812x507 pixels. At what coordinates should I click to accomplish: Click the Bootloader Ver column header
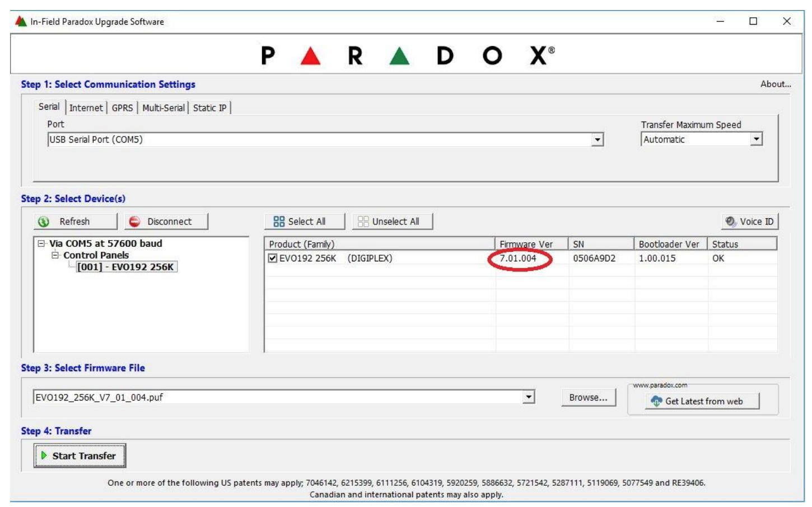(670, 244)
